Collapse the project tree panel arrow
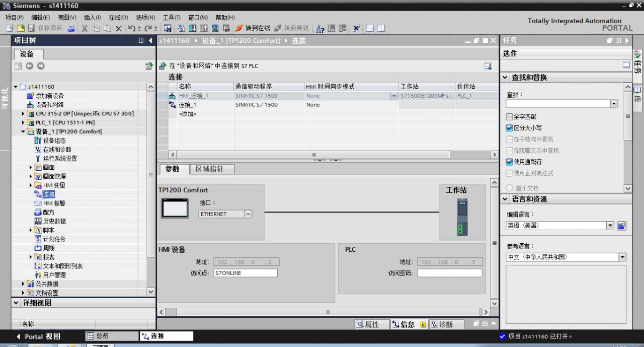Screen dimensions: 644x347 click(x=150, y=40)
